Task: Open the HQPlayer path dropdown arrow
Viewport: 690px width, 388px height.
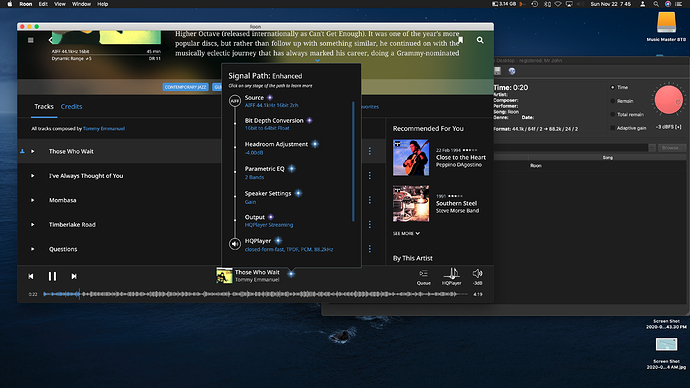Action: pyautogui.click(x=652, y=148)
